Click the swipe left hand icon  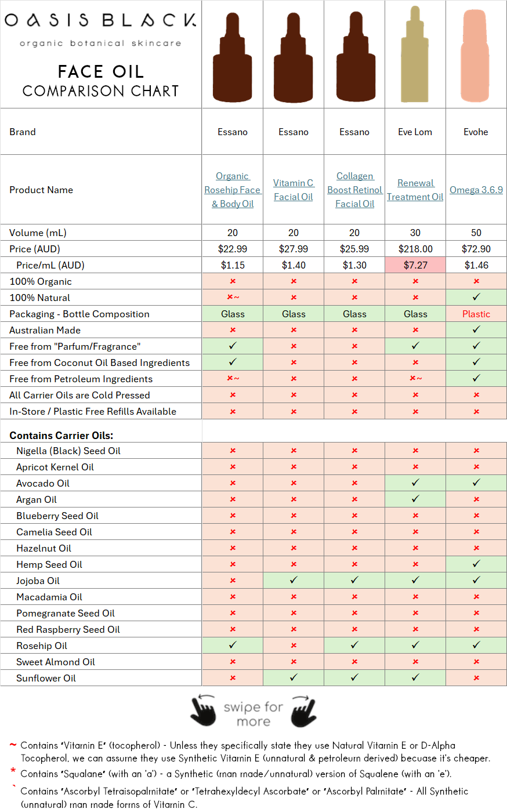pos(203,710)
